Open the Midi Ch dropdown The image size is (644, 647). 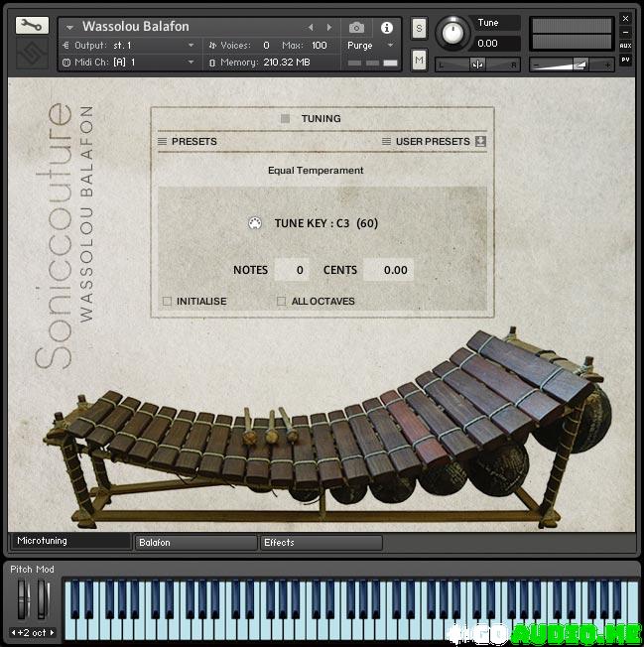(x=128, y=63)
